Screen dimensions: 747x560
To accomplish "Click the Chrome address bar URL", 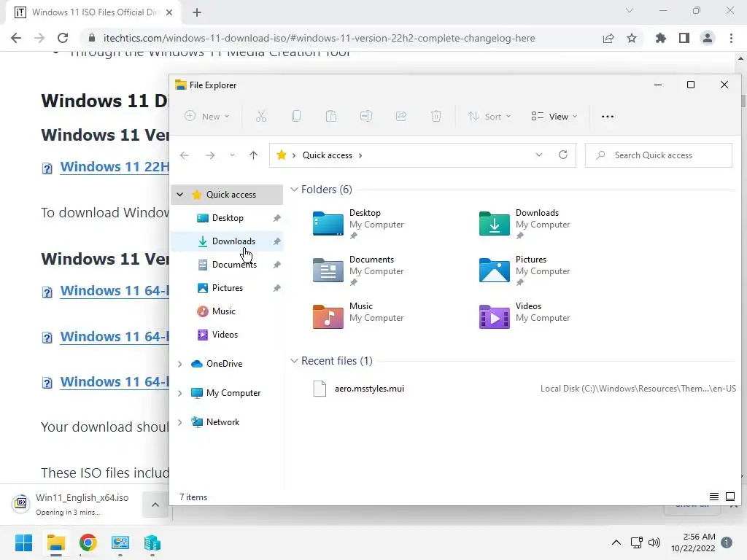I will (x=320, y=38).
